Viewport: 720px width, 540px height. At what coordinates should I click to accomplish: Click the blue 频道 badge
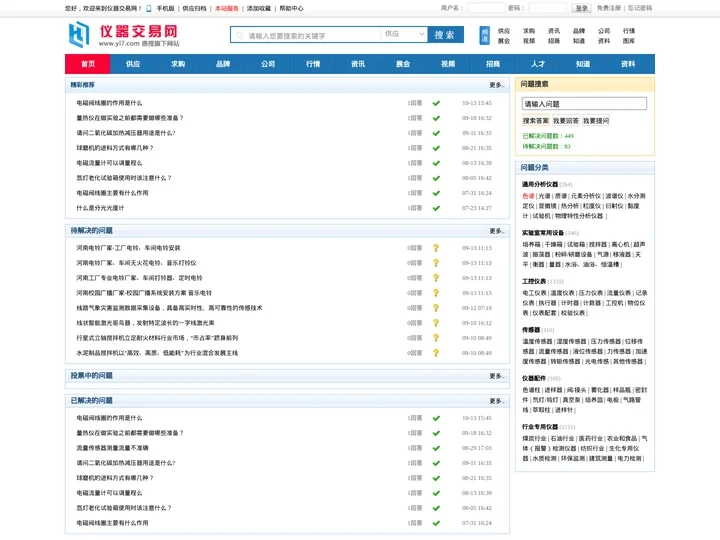484,35
